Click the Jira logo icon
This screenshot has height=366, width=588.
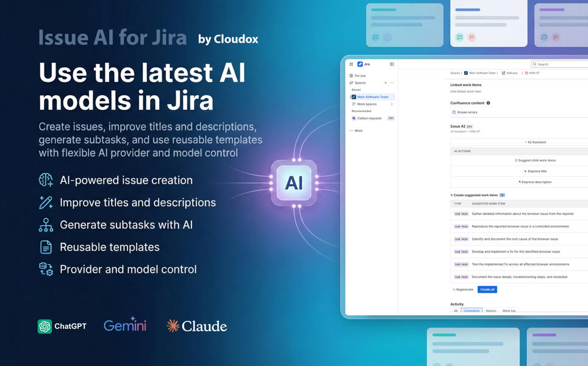(x=360, y=64)
